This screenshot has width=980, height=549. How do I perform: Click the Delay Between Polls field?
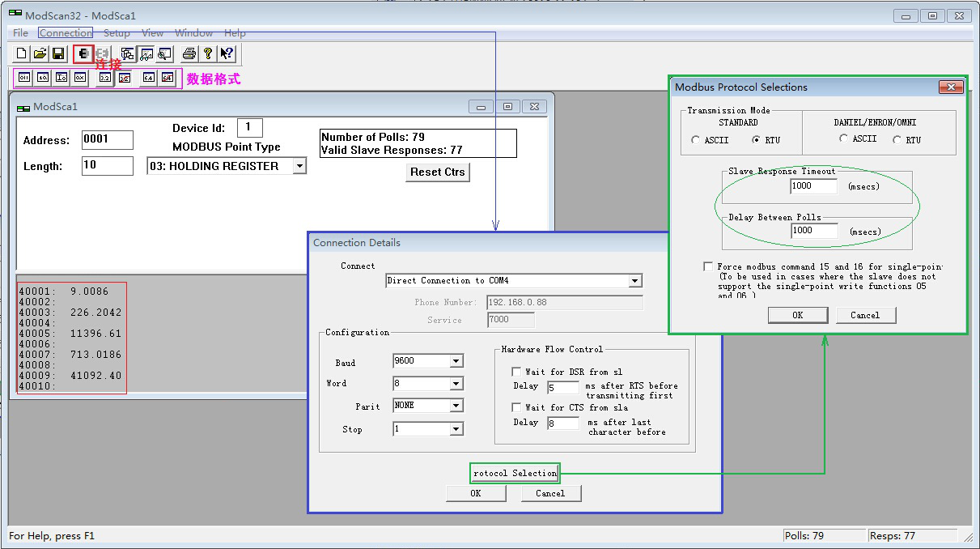[x=814, y=231]
